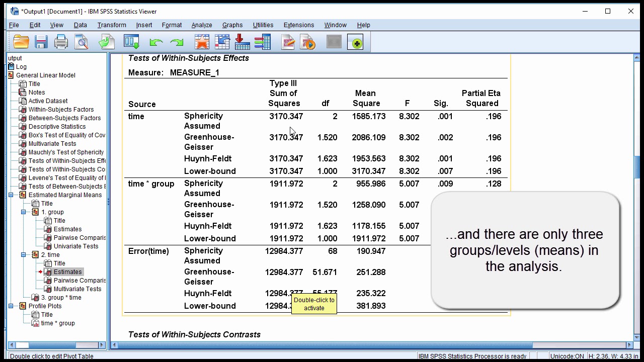Image resolution: width=644 pixels, height=362 pixels.
Task: Click the Export output icon
Action: point(106,42)
